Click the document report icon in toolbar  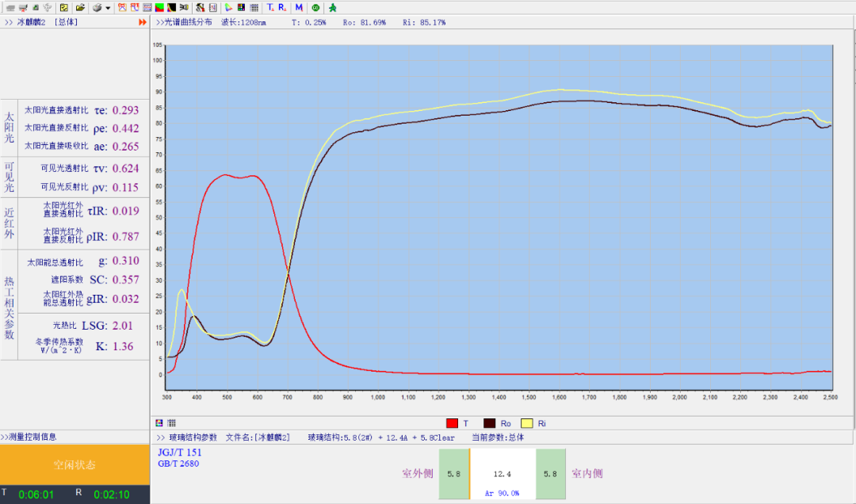click(213, 8)
